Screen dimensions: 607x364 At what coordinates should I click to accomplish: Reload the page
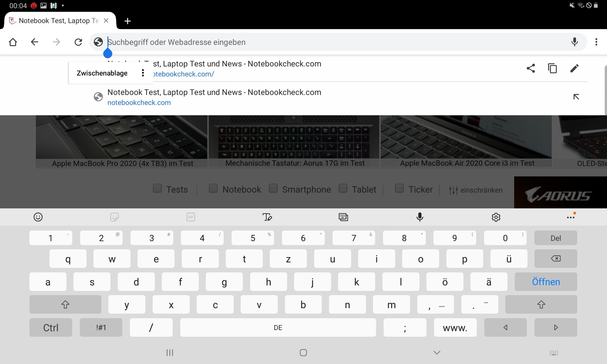point(78,42)
